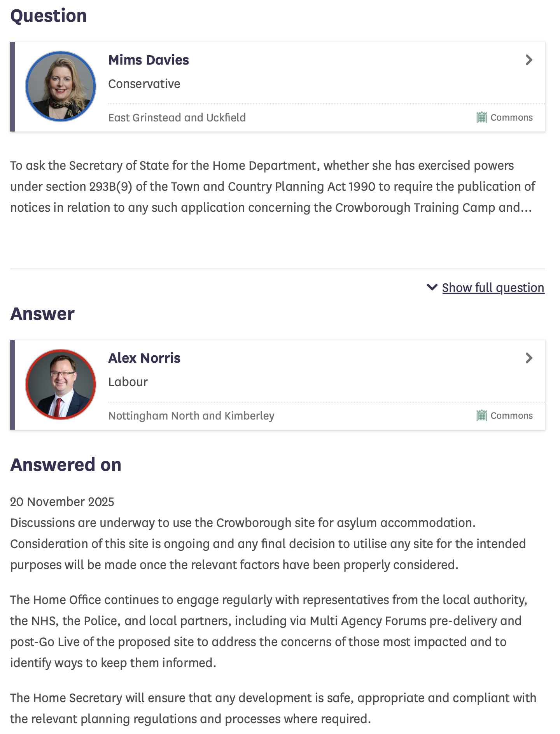This screenshot has width=560, height=734.
Task: Click the Alex Norris portrait thumbnail
Action: click(x=61, y=385)
